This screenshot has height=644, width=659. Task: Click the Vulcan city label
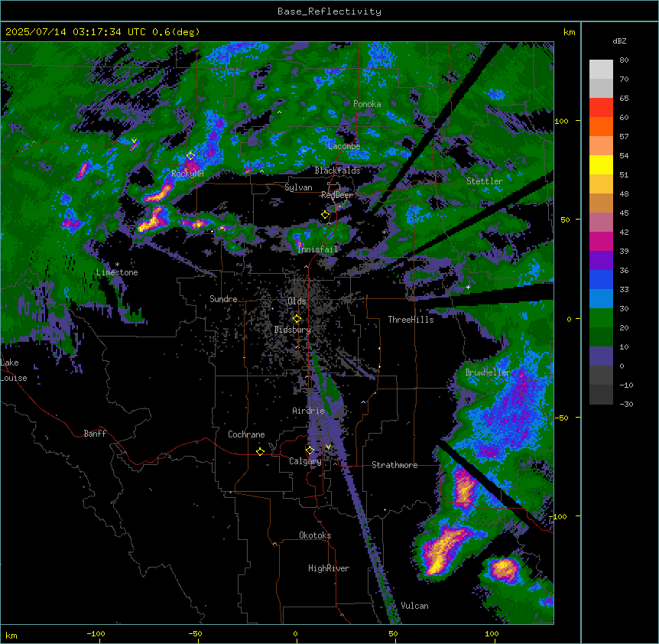point(414,606)
